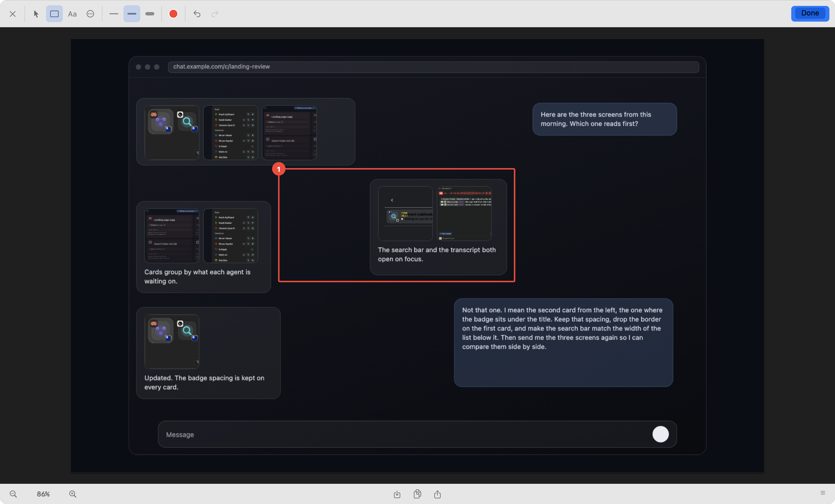The image size is (835, 504).
Task: Click the Done button
Action: pos(810,13)
